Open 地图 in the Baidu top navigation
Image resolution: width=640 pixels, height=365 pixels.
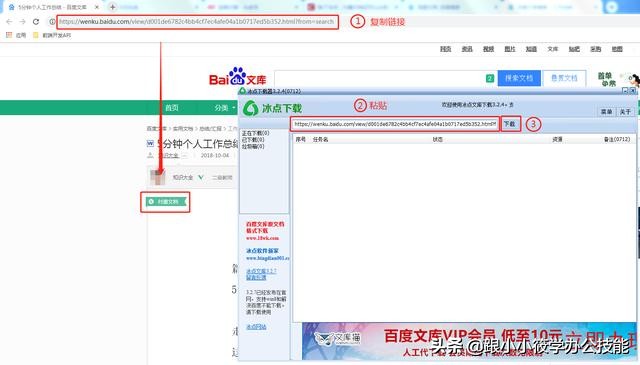(617, 49)
